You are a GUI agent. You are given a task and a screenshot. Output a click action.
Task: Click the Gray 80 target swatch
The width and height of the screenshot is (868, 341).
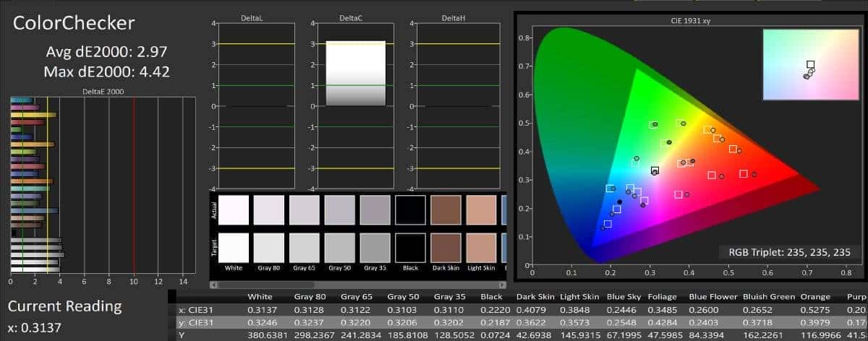(268, 247)
